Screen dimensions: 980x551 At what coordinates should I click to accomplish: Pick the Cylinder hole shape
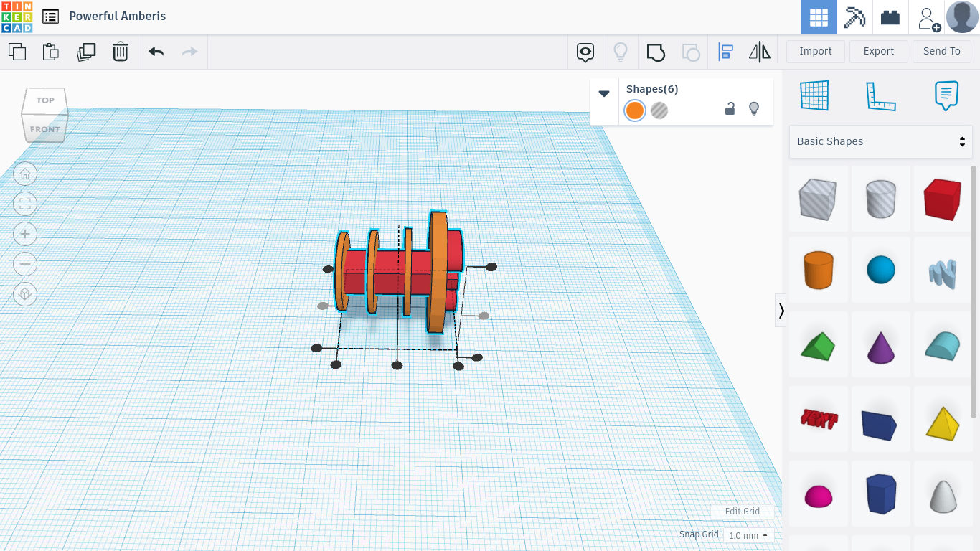click(x=881, y=199)
